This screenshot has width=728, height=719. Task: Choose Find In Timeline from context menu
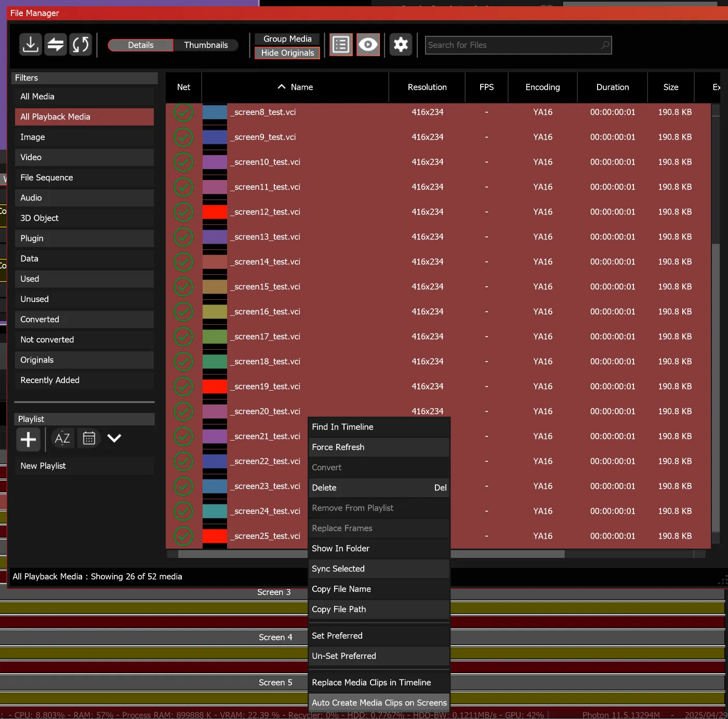379,427
